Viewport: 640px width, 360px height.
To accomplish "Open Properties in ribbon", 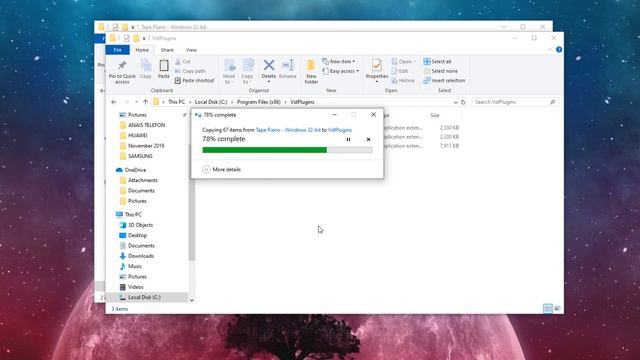I will [x=377, y=70].
